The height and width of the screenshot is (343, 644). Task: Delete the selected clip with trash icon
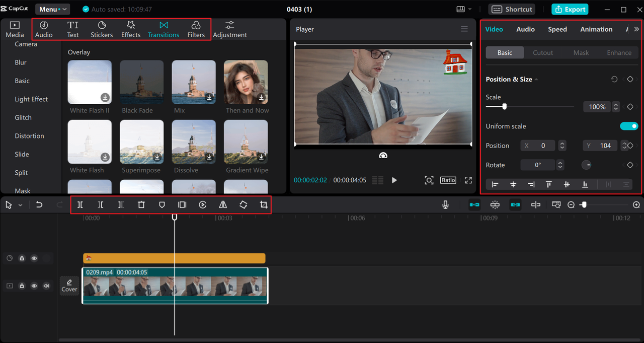pos(141,205)
